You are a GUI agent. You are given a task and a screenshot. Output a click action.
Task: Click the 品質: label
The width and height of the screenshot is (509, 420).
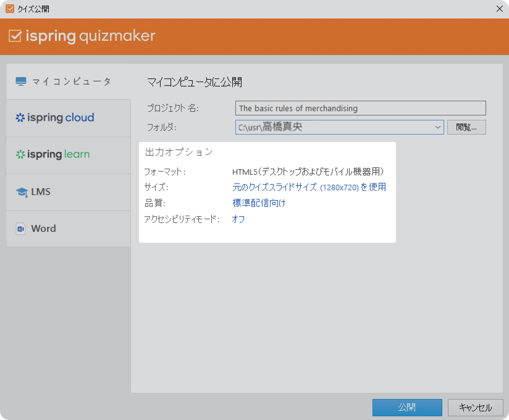(x=155, y=203)
